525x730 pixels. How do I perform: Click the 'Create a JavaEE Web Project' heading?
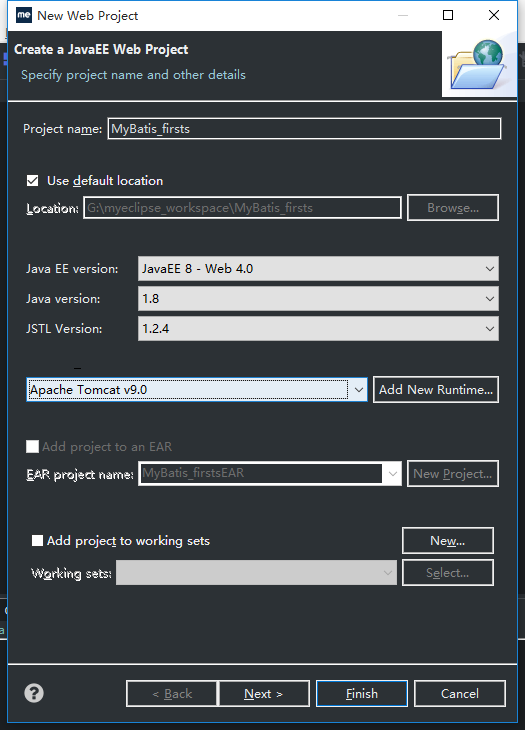tap(101, 49)
